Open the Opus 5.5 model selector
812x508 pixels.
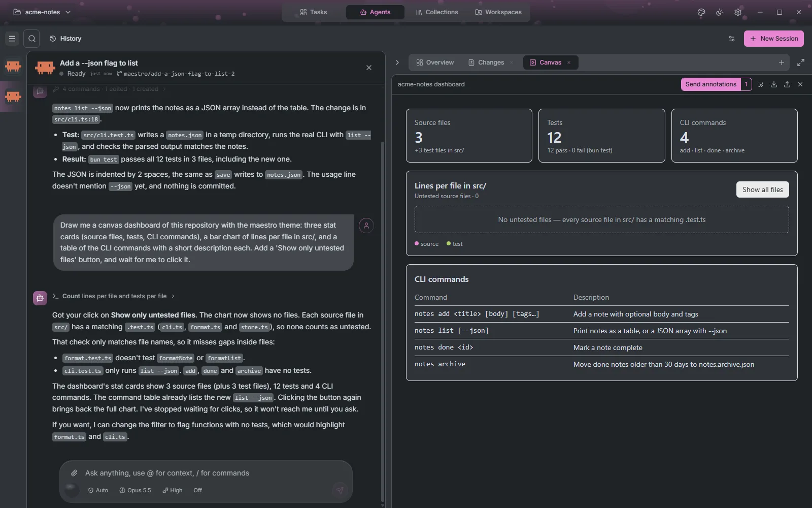[135, 490]
